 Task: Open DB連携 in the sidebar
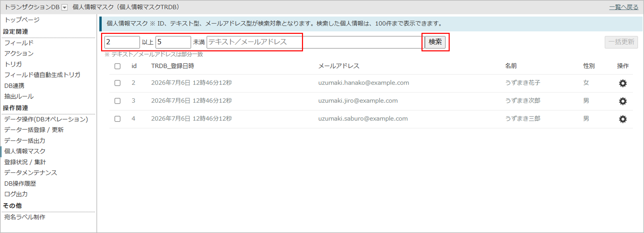pos(14,86)
